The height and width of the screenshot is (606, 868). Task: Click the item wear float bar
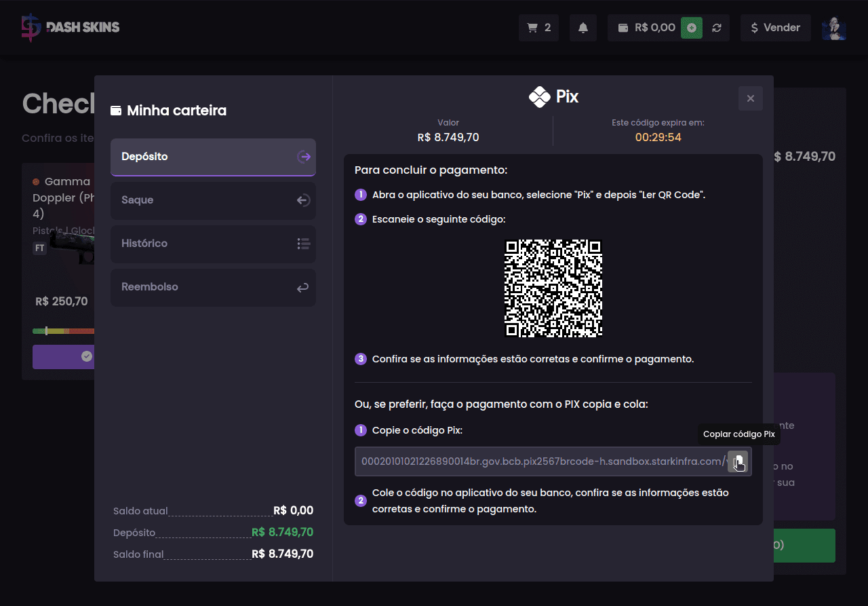64,331
